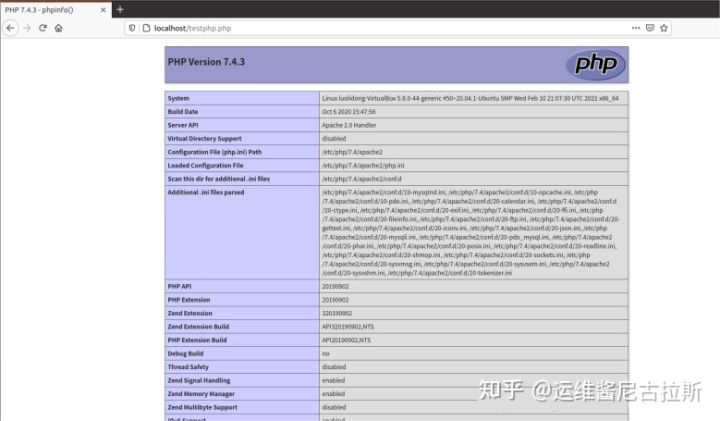Go to the browser home page
This screenshot has width=720, height=421.
[59, 28]
